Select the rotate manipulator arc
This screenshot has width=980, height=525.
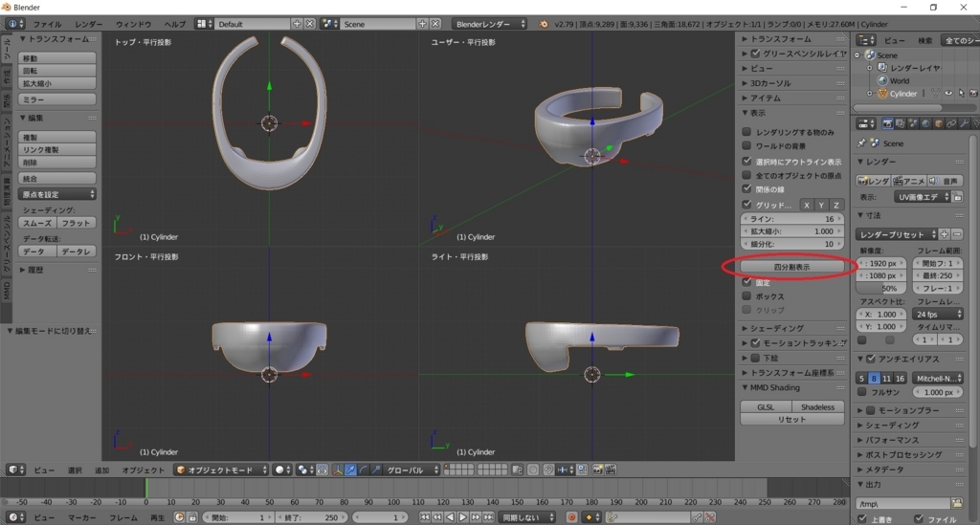click(363, 470)
